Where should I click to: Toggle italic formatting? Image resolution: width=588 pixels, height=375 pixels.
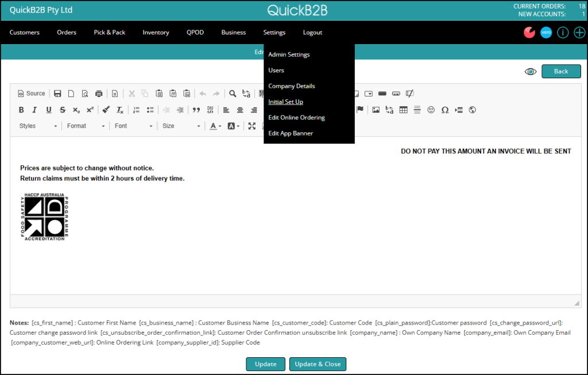click(34, 110)
